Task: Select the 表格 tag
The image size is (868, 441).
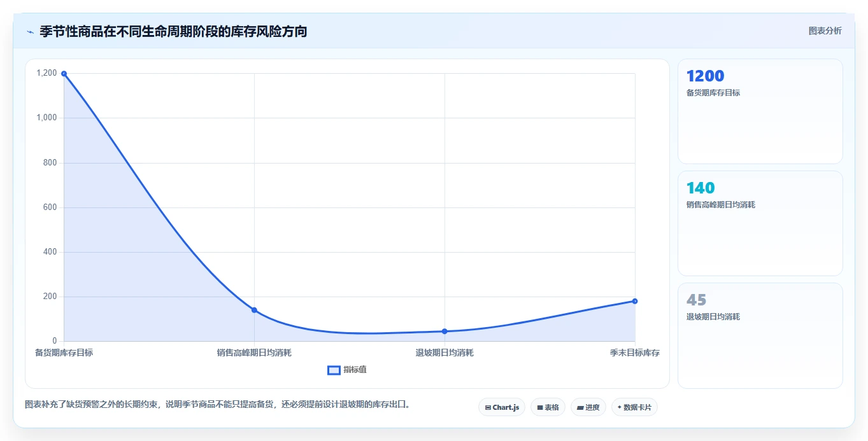Action: tap(548, 407)
